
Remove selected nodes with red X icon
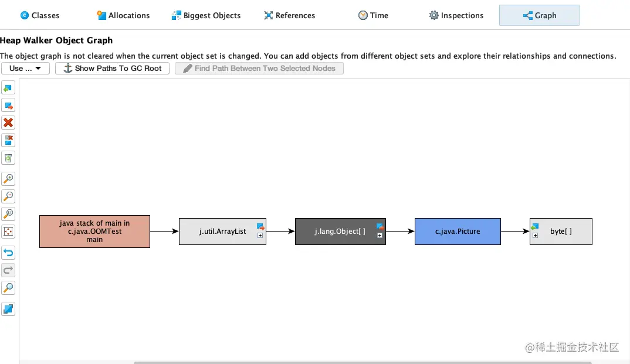[8, 123]
